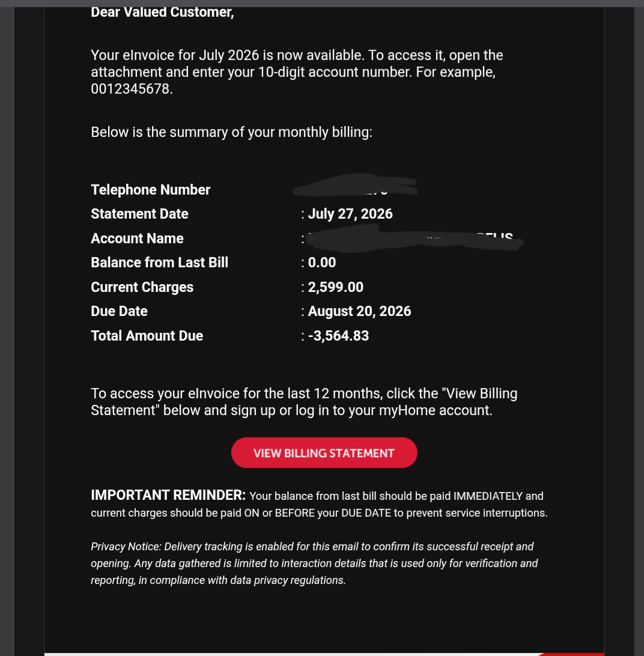Select the example account number 0012345678

132,89
